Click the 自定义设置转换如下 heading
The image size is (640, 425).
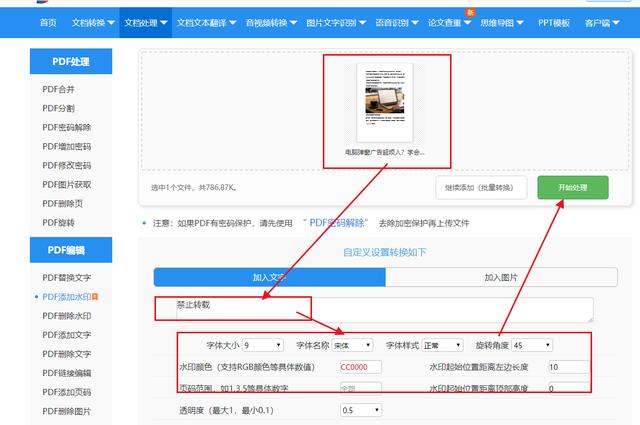click(384, 252)
